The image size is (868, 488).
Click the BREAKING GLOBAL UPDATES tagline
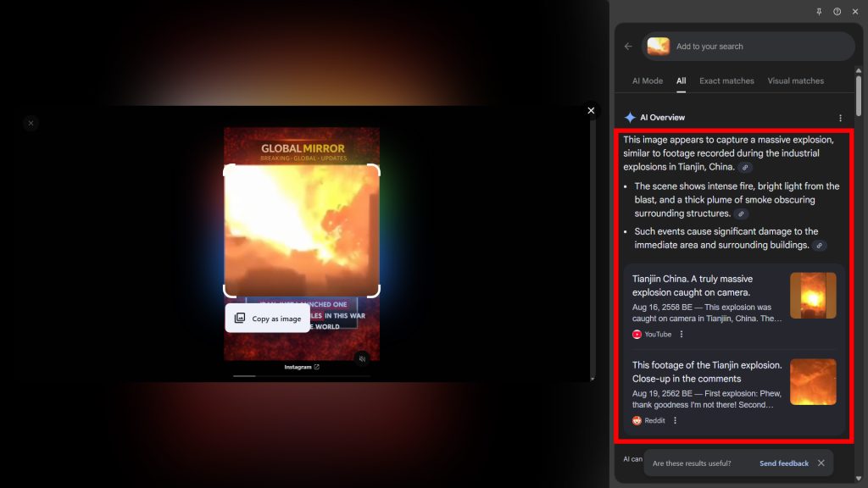tap(303, 158)
